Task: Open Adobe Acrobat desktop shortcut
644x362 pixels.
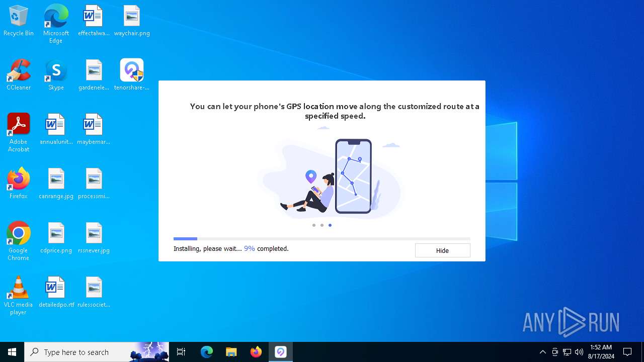Action: 19,132
